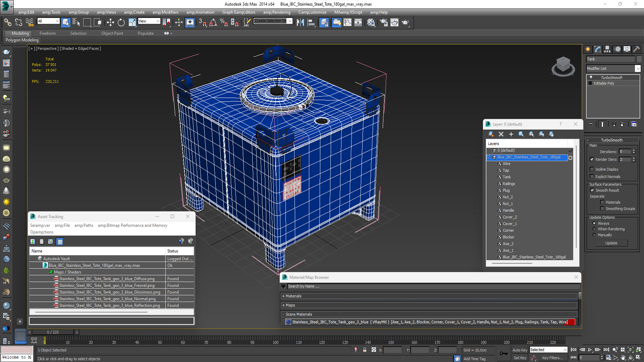The height and width of the screenshot is (362, 644).
Task: Activate the Select Object tool
Action: click(66, 22)
